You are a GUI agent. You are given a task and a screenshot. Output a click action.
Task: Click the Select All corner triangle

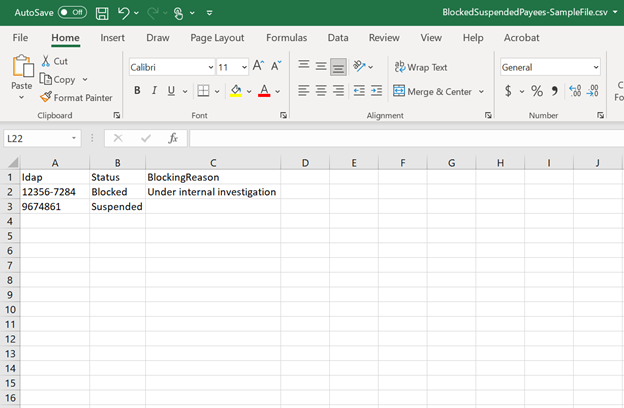point(13,162)
